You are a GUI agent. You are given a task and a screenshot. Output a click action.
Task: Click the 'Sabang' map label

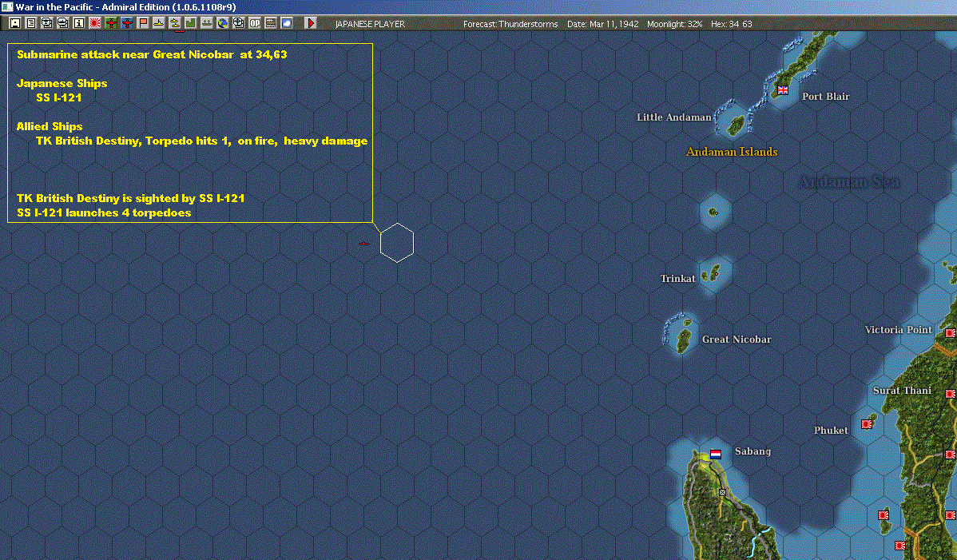tap(752, 451)
